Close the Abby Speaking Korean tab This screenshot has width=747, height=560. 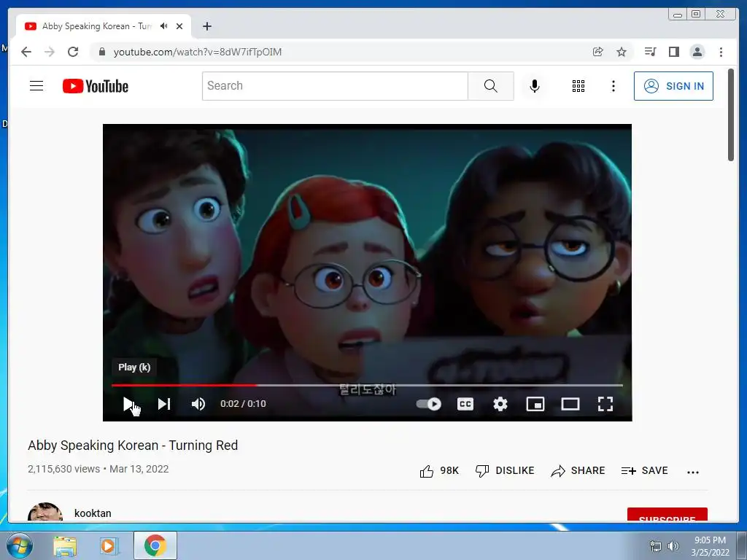pyautogui.click(x=179, y=26)
